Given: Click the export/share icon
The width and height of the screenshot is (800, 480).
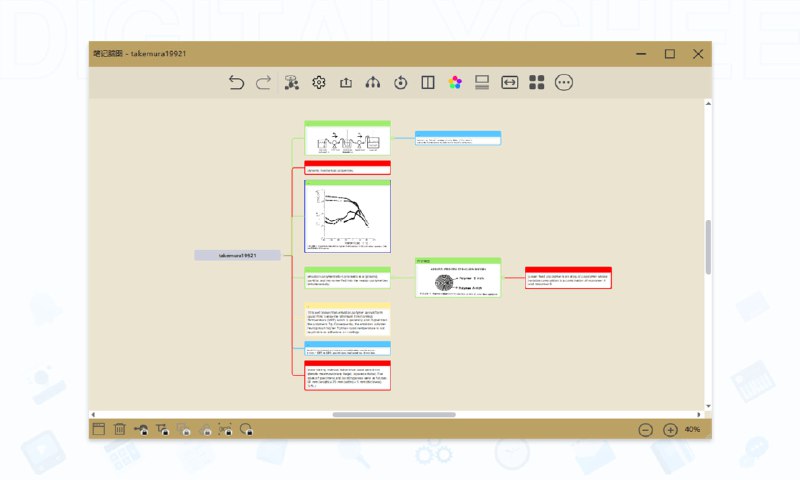Looking at the screenshot, I should [346, 83].
